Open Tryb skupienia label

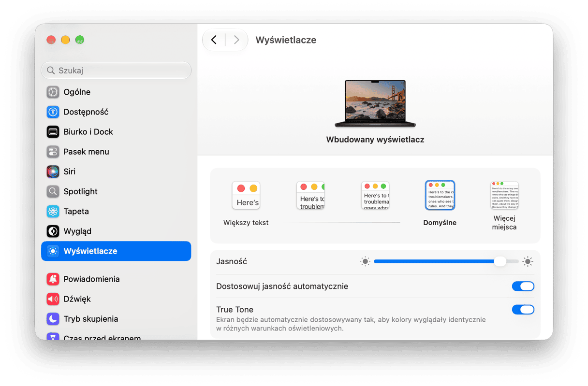coord(91,319)
